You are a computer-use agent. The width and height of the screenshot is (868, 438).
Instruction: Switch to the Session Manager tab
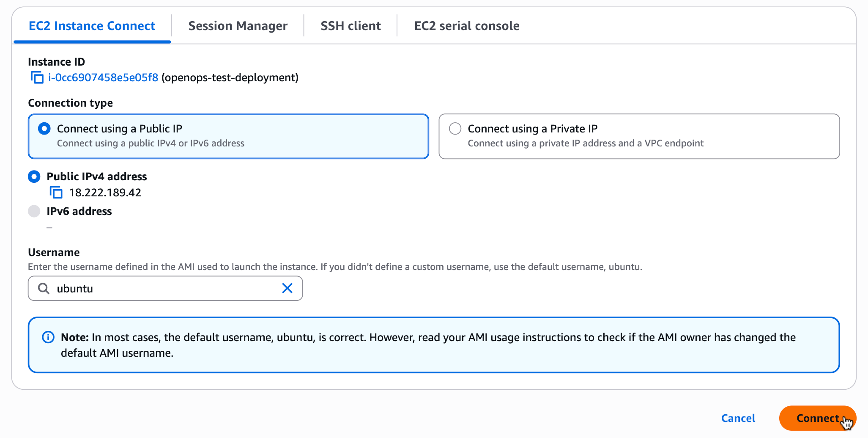[x=238, y=26]
